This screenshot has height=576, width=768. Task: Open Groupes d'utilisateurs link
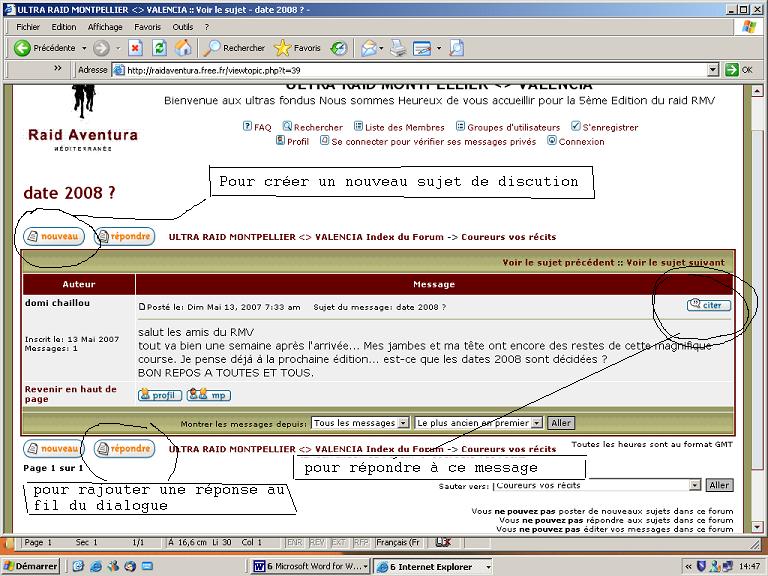coord(508,127)
